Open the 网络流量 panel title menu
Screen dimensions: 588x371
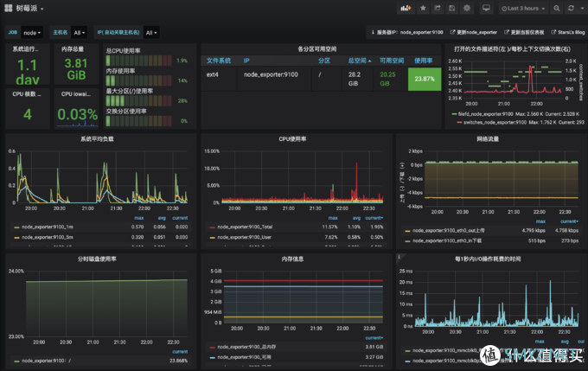pos(488,138)
